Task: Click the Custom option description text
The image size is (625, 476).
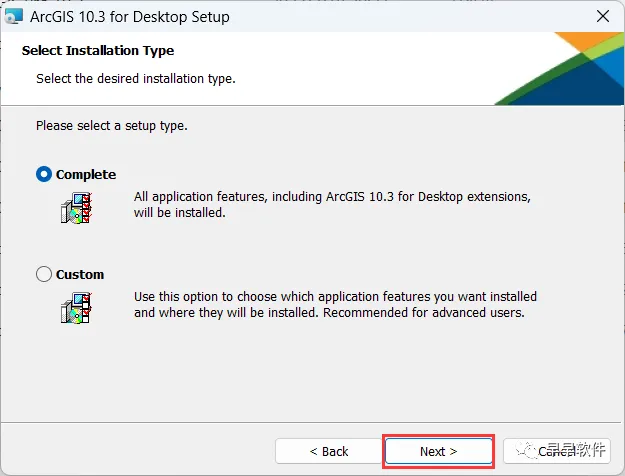Action: [x=335, y=304]
